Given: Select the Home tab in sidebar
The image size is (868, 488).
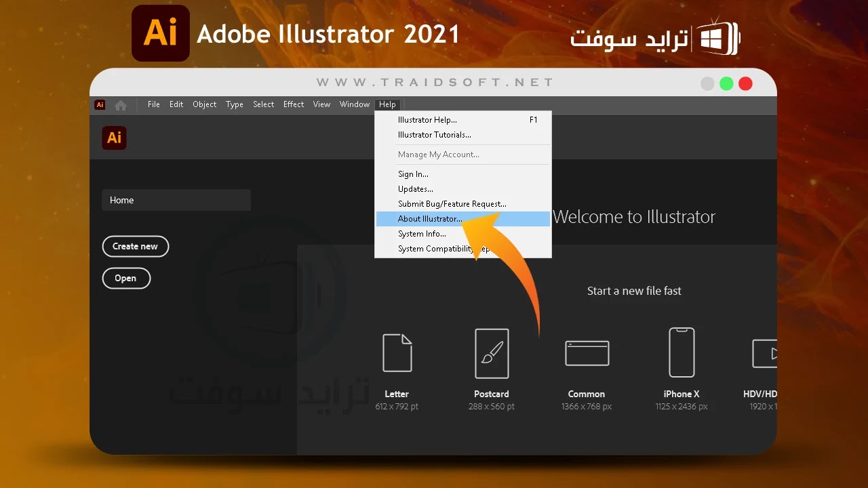Looking at the screenshot, I should (x=176, y=200).
